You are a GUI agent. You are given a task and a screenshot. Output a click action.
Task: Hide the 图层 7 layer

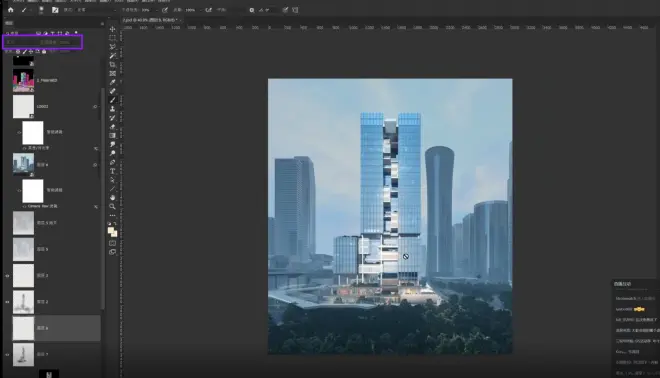click(x=7, y=354)
